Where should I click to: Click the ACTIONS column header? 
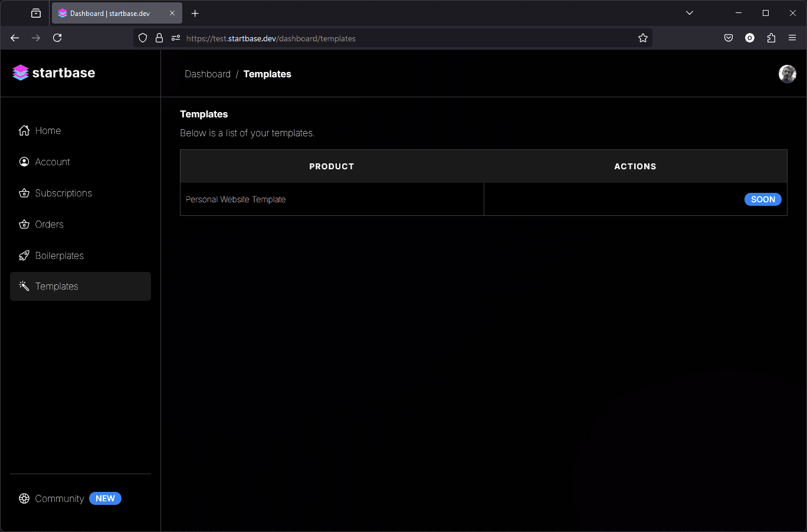tap(635, 166)
